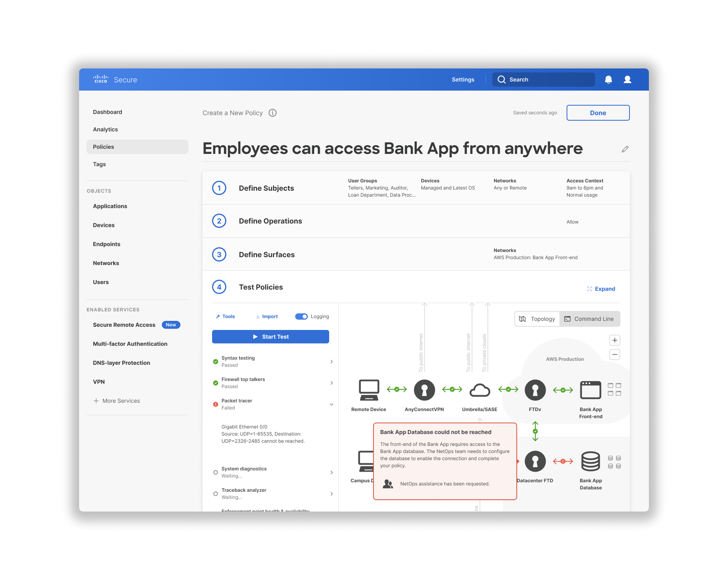Toggle the Logging switch
Screen dimensions: 728x580
[301, 317]
